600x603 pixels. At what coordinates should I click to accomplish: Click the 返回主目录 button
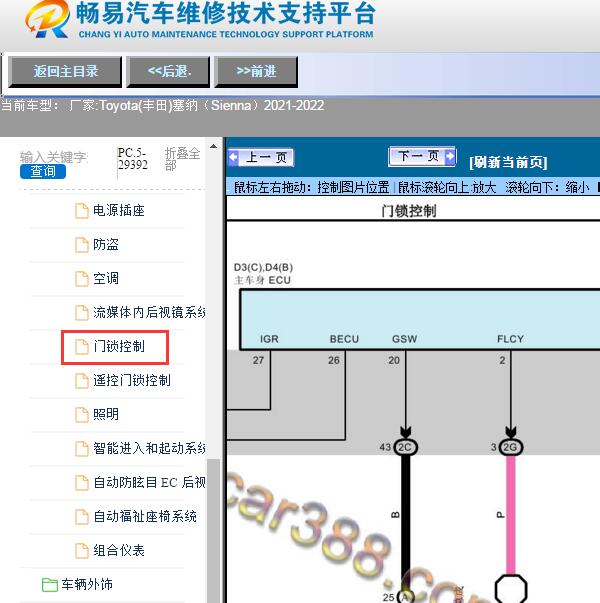point(65,72)
